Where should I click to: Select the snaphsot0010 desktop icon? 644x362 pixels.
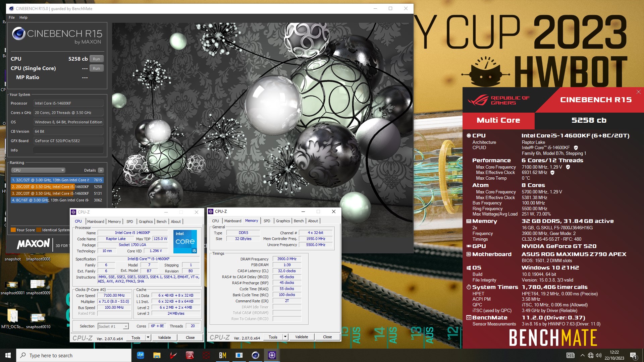[x=38, y=321]
